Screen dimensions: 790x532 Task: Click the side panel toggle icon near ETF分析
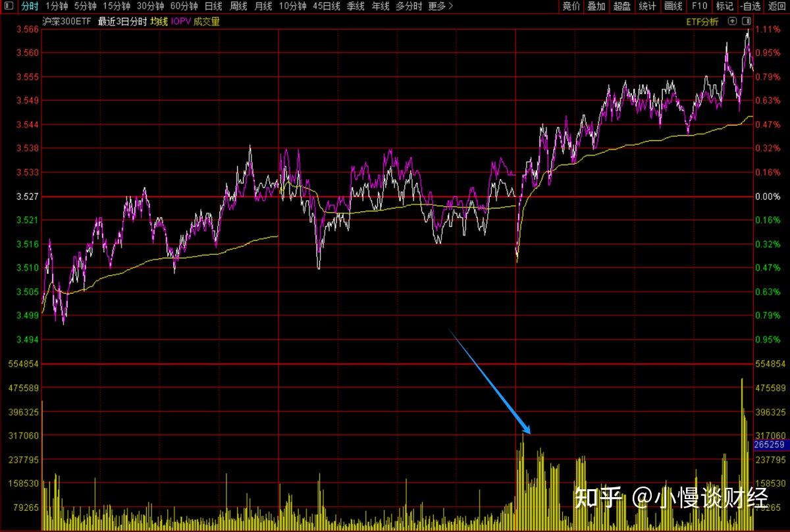point(745,22)
